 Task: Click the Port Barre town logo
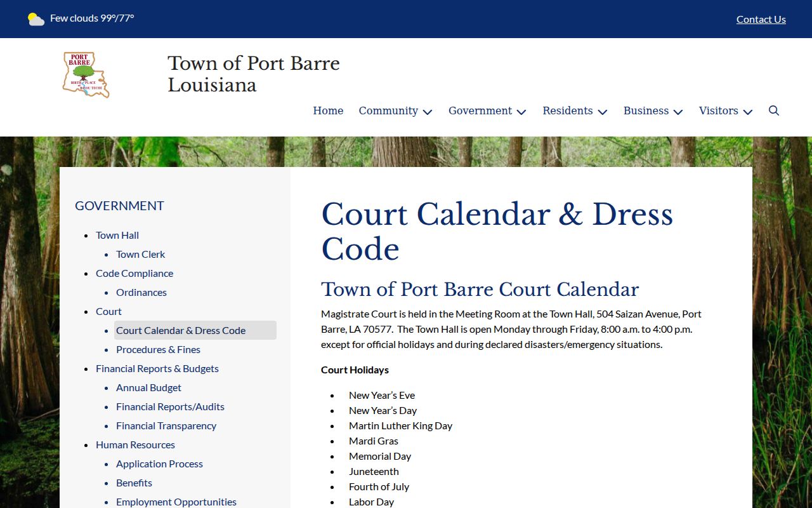(x=86, y=75)
